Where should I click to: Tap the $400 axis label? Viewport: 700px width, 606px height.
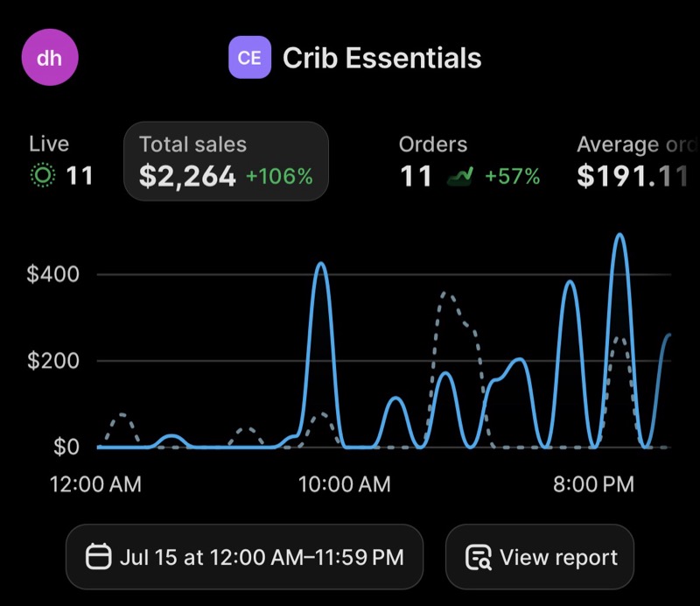[53, 274]
